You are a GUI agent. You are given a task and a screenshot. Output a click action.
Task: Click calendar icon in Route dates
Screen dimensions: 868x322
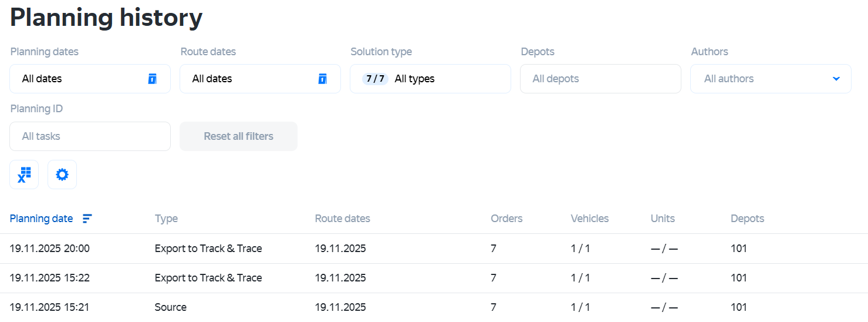tap(322, 79)
